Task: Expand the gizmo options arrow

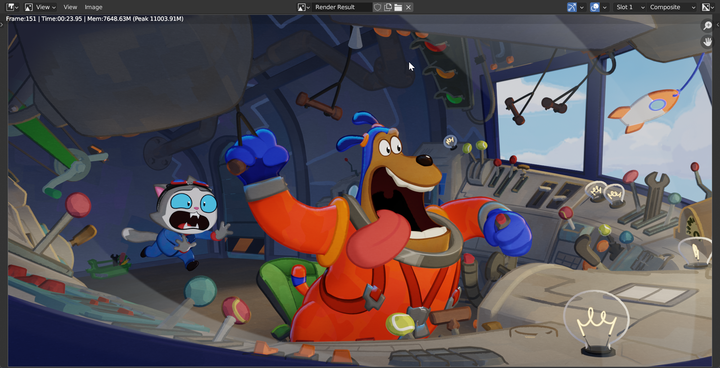Action: tap(582, 7)
